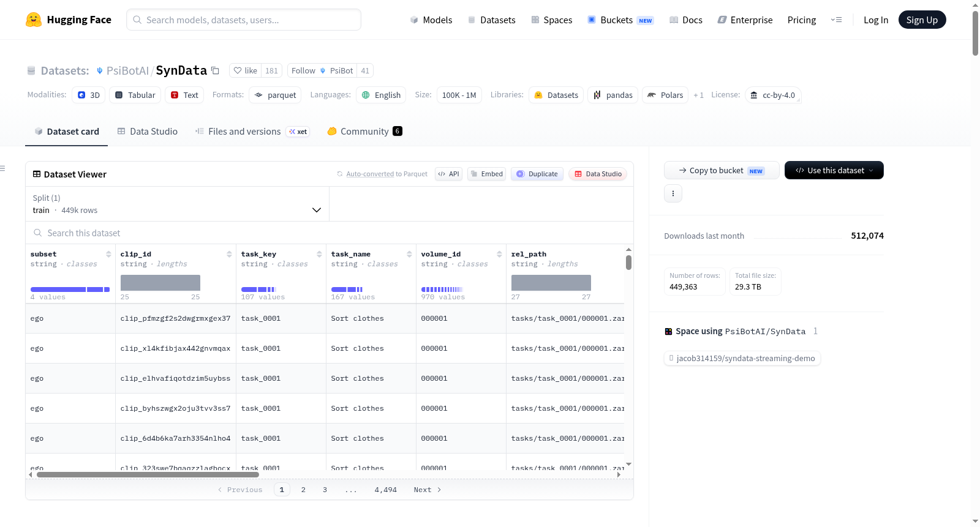Go to Enterprise page

click(x=745, y=20)
